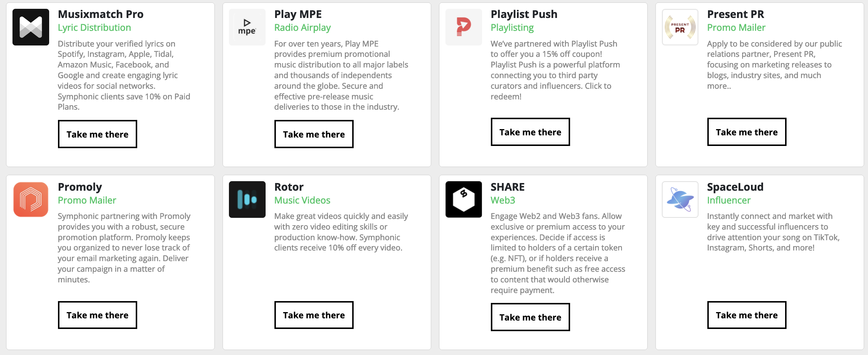Click the SHARE hexagon logo icon
The image size is (868, 355).
pos(464,200)
